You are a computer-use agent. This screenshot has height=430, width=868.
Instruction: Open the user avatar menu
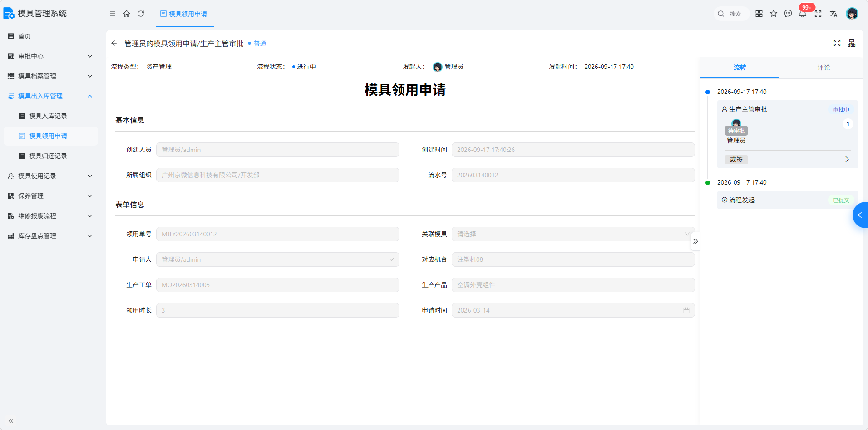point(852,14)
